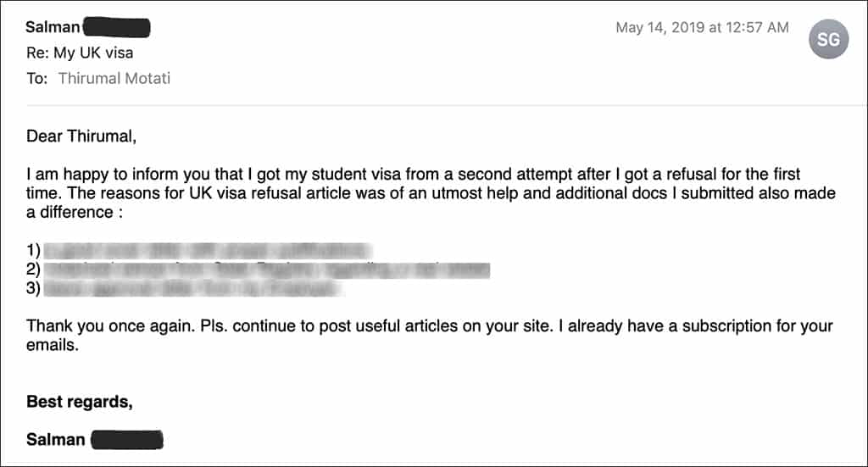Select the sender name Salman in header
Screen dimensions: 868x467
(x=53, y=26)
